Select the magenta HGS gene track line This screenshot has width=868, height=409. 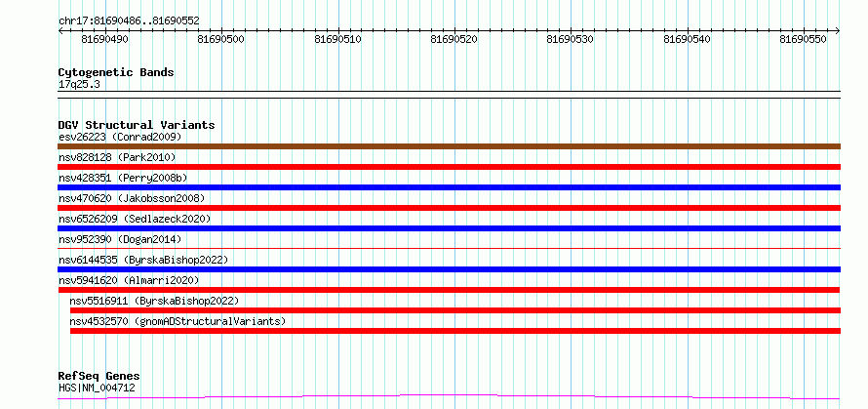449,397
